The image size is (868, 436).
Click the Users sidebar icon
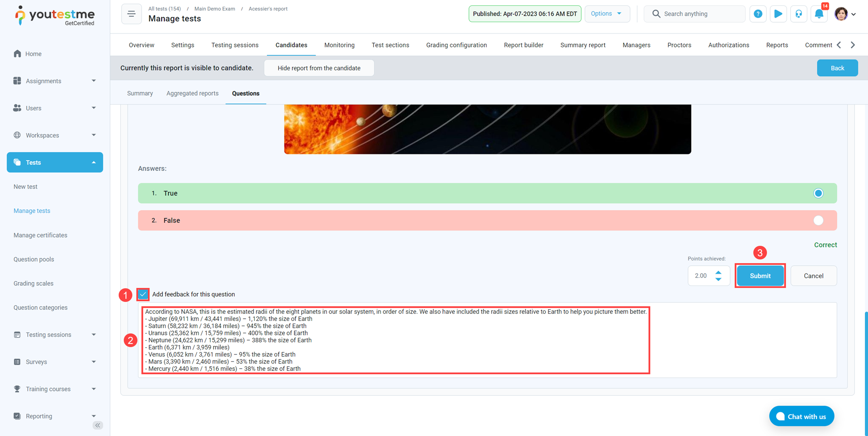coord(17,108)
